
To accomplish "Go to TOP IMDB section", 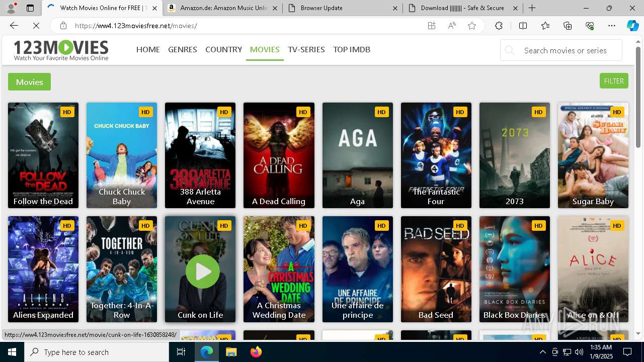I will point(352,49).
